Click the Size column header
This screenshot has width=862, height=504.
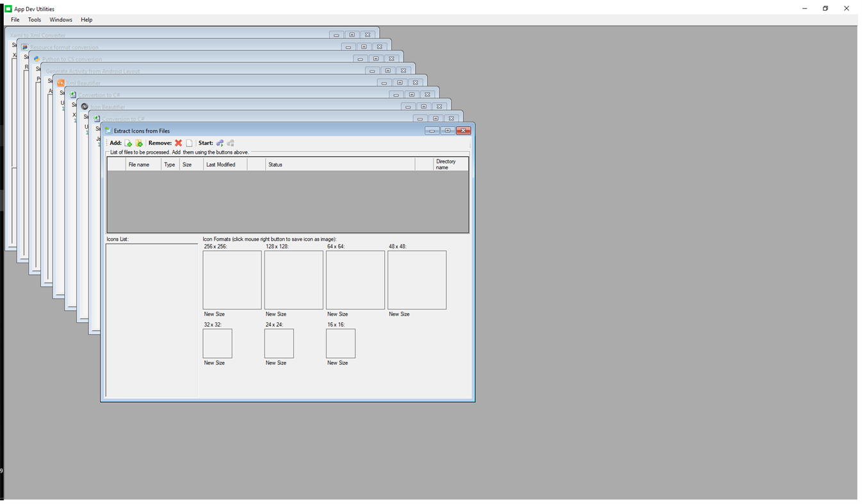(x=191, y=165)
